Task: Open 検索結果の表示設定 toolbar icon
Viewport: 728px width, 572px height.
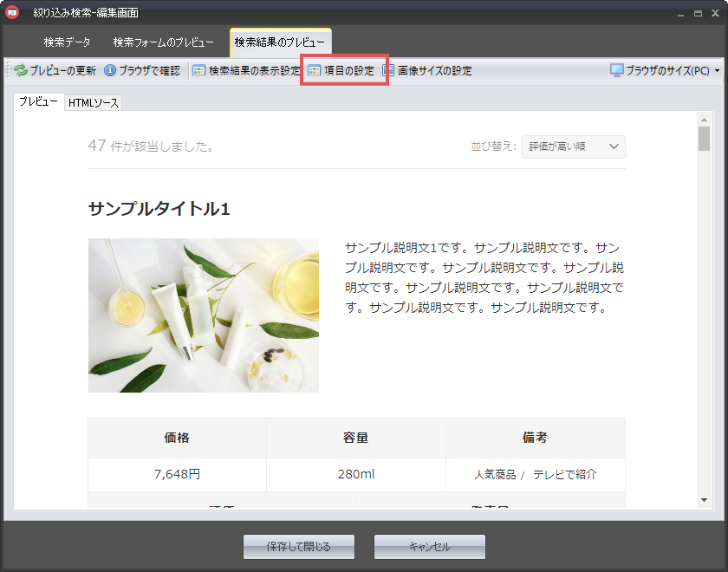Action: tap(199, 71)
